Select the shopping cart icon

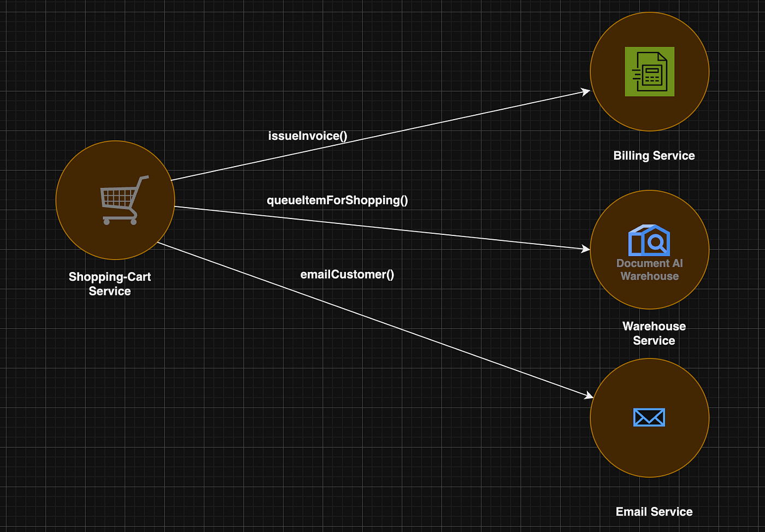click(125, 200)
